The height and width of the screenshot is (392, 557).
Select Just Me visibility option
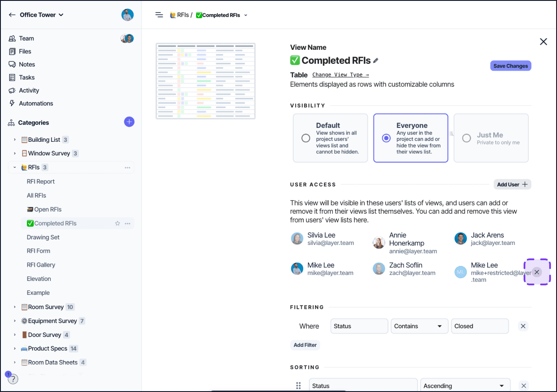pyautogui.click(x=491, y=138)
